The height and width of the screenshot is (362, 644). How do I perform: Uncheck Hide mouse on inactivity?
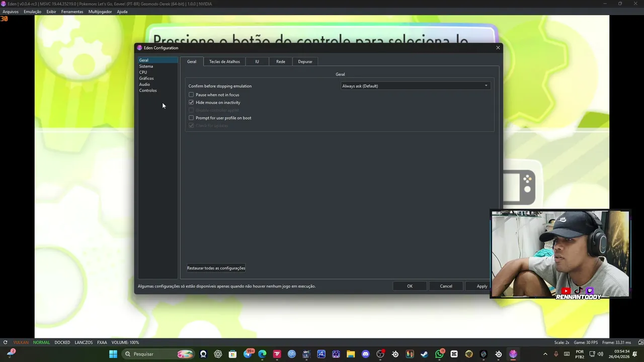click(x=191, y=103)
